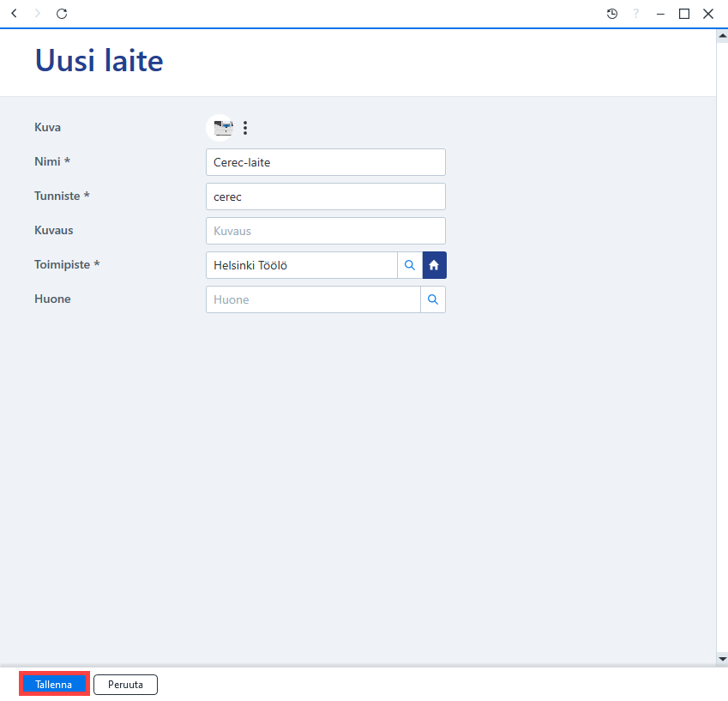Click the forward navigation arrow
Screen dimensions: 728x701
click(38, 14)
